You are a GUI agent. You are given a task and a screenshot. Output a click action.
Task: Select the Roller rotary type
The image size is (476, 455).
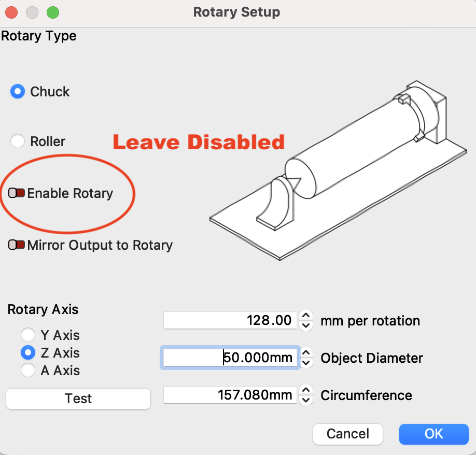click(x=18, y=141)
